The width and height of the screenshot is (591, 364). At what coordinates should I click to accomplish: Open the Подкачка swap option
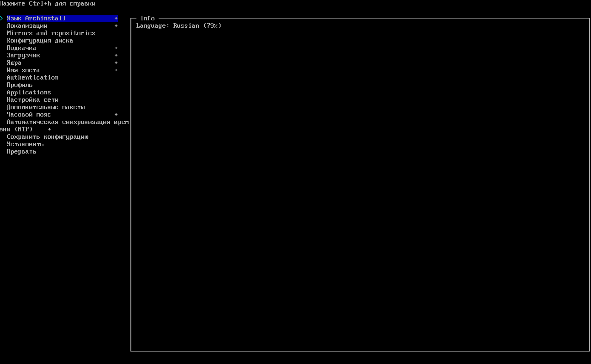[x=21, y=48]
